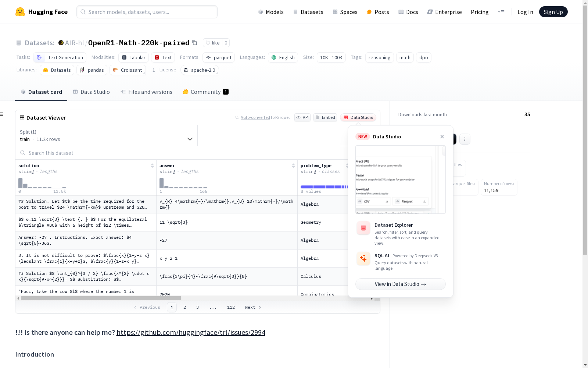588x368 pixels.
Task: Open Models in the top navigation
Action: click(x=271, y=12)
